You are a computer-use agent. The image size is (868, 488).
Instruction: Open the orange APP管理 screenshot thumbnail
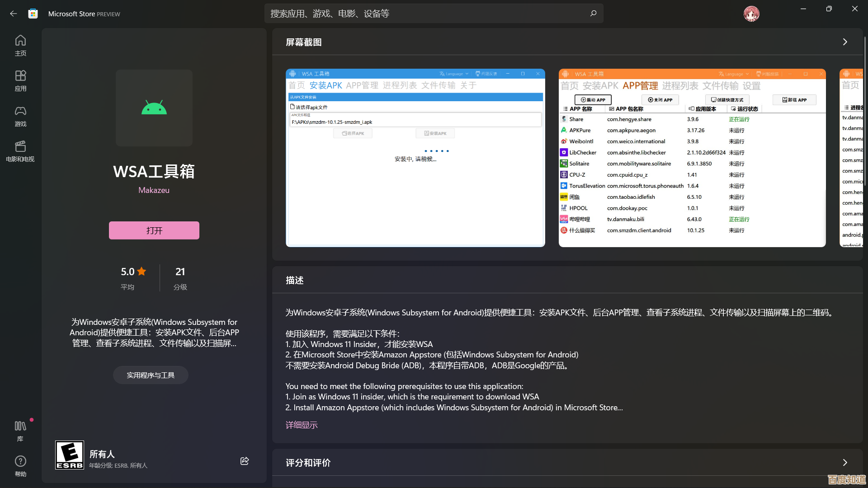click(x=692, y=158)
